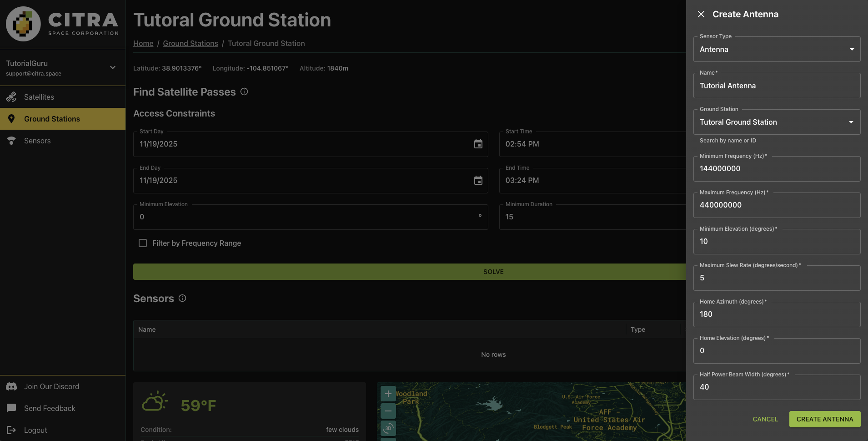This screenshot has height=441, width=868.
Task: Open Send Feedback
Action: (63, 408)
